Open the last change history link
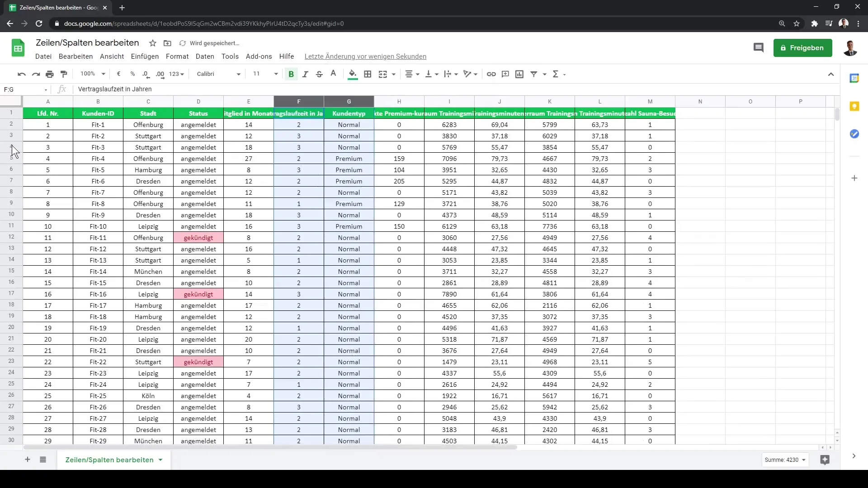Screen dimensions: 868x488 [x=365, y=56]
